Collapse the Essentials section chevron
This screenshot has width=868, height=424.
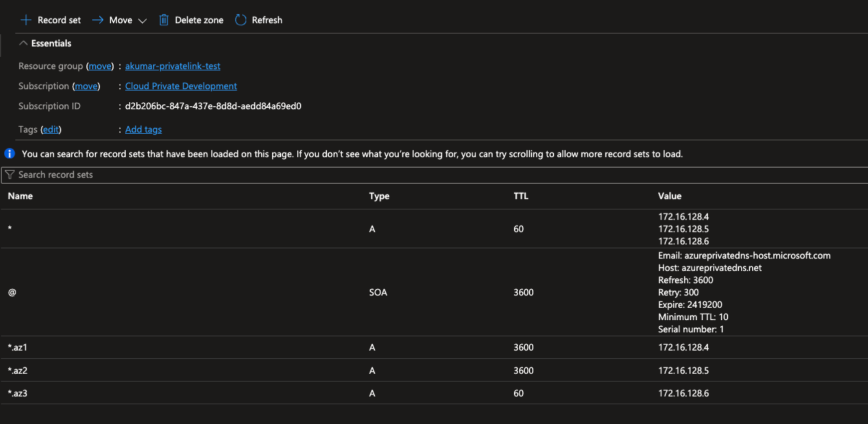click(x=23, y=43)
